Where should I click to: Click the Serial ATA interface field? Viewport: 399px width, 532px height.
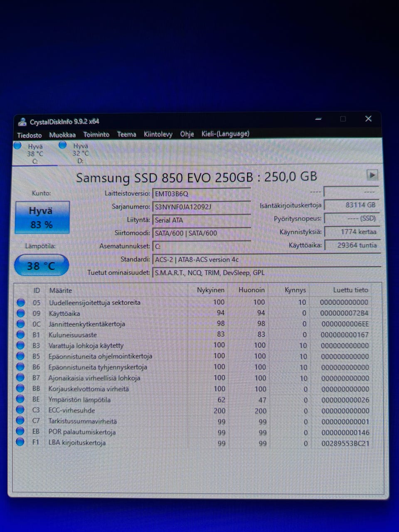pyautogui.click(x=202, y=220)
